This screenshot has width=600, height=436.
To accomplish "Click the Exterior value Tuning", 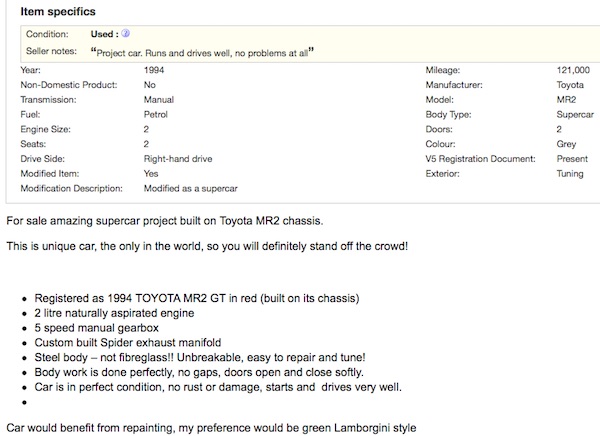I will (x=570, y=173).
